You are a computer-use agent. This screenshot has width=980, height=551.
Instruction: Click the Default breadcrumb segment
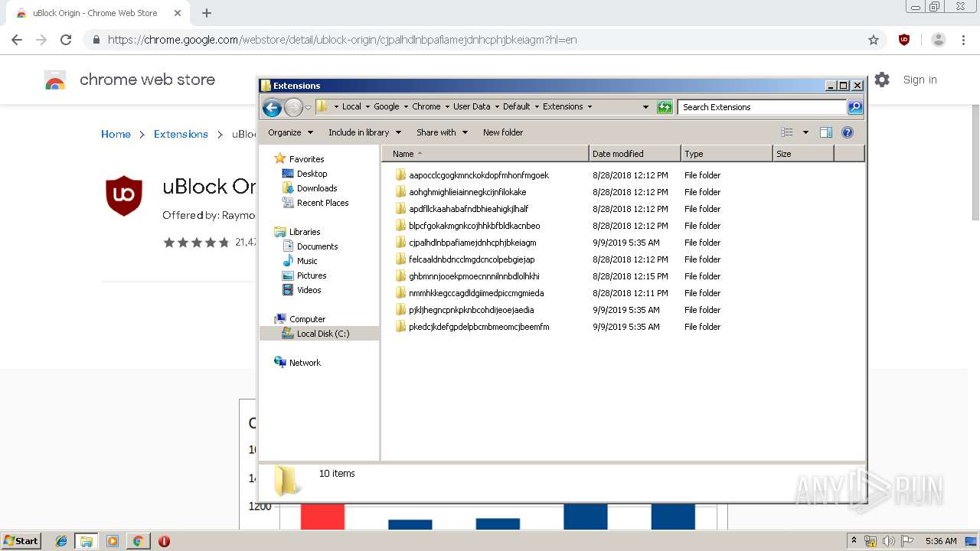click(517, 107)
